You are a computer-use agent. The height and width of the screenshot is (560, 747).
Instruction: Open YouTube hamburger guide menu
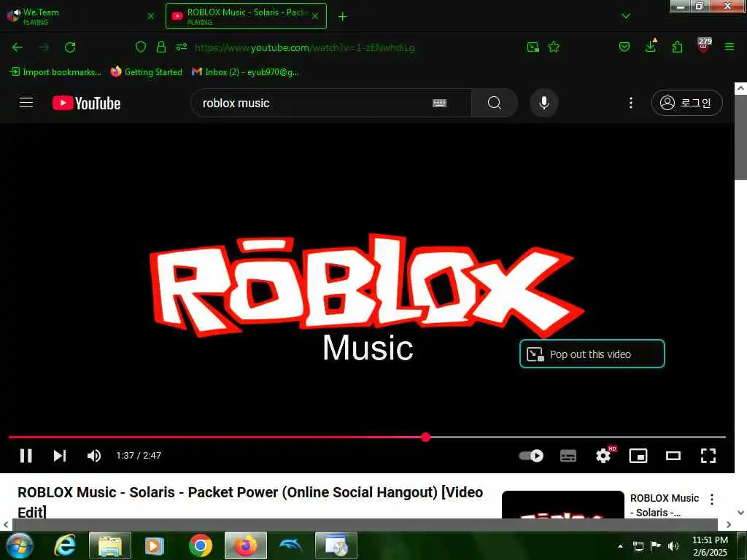tap(26, 102)
